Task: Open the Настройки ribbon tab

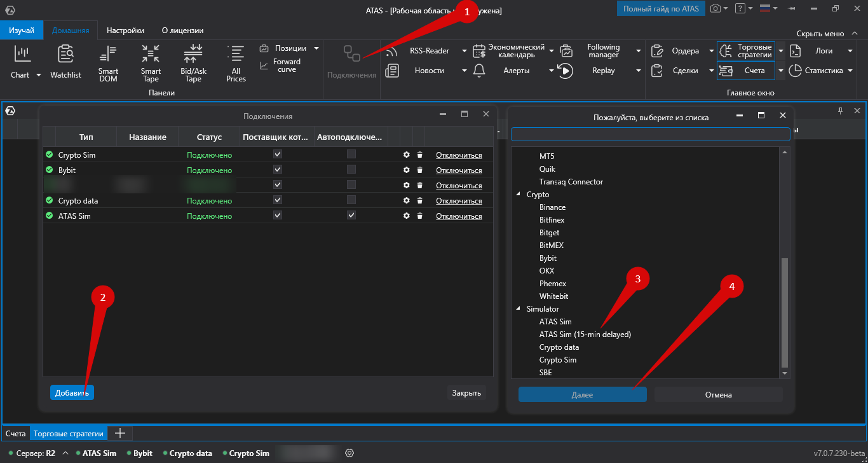Action: tap(125, 30)
